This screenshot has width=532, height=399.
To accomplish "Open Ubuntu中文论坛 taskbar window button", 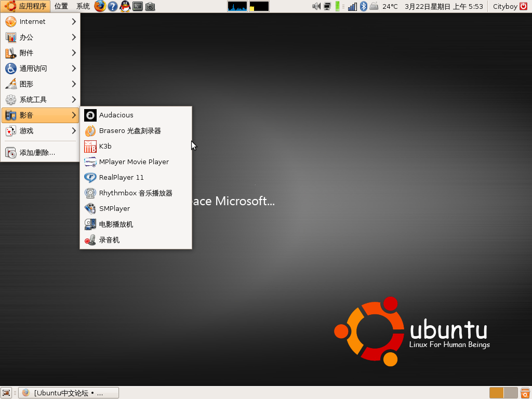I will (69, 393).
